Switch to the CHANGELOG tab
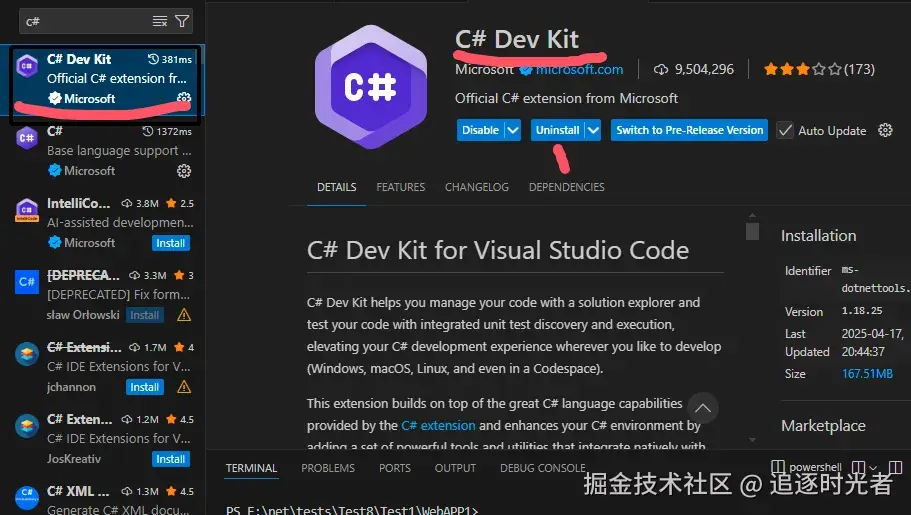Screen dimensions: 911x515 coord(476,187)
